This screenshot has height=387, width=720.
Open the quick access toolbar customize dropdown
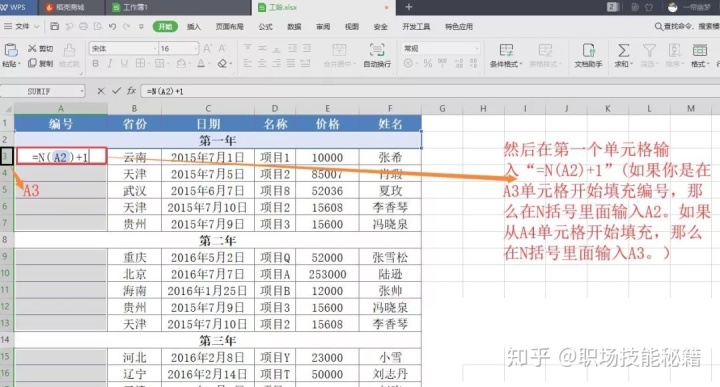[x=141, y=27]
